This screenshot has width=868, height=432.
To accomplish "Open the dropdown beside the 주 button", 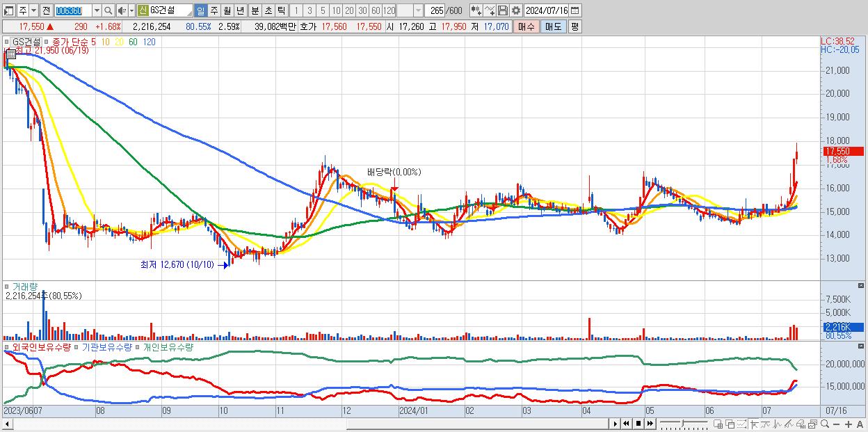I will pos(34,10).
